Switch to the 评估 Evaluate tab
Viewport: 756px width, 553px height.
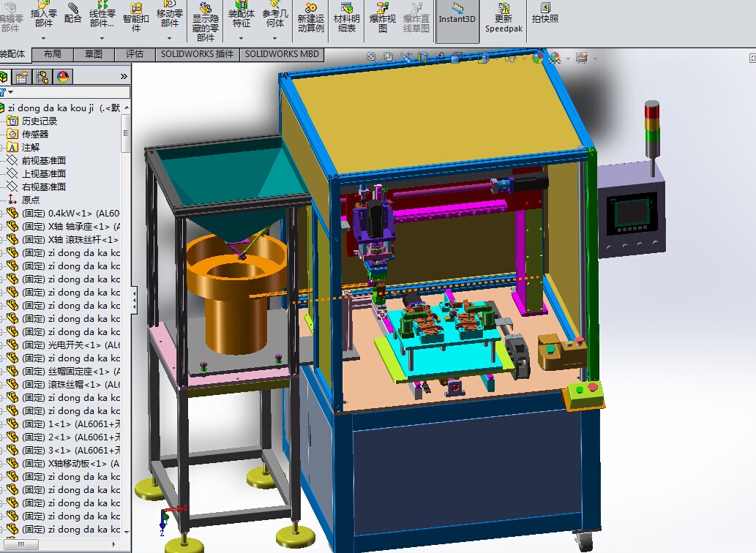point(135,54)
